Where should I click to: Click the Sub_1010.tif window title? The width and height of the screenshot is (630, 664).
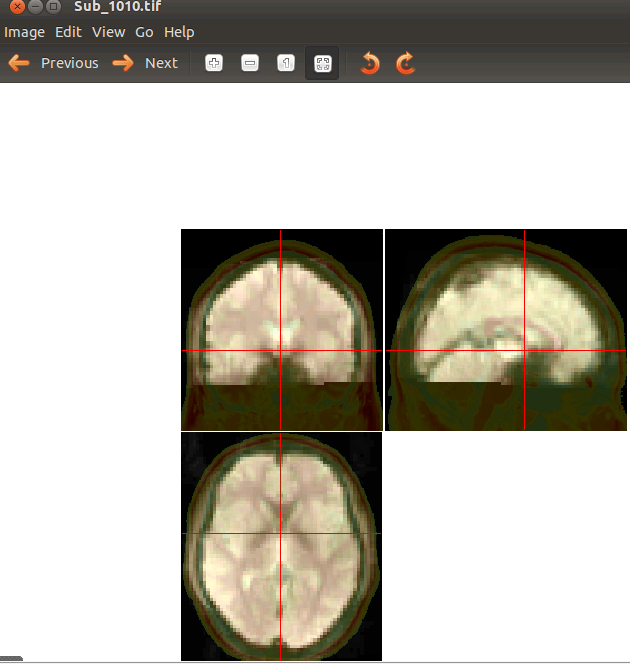click(117, 6)
